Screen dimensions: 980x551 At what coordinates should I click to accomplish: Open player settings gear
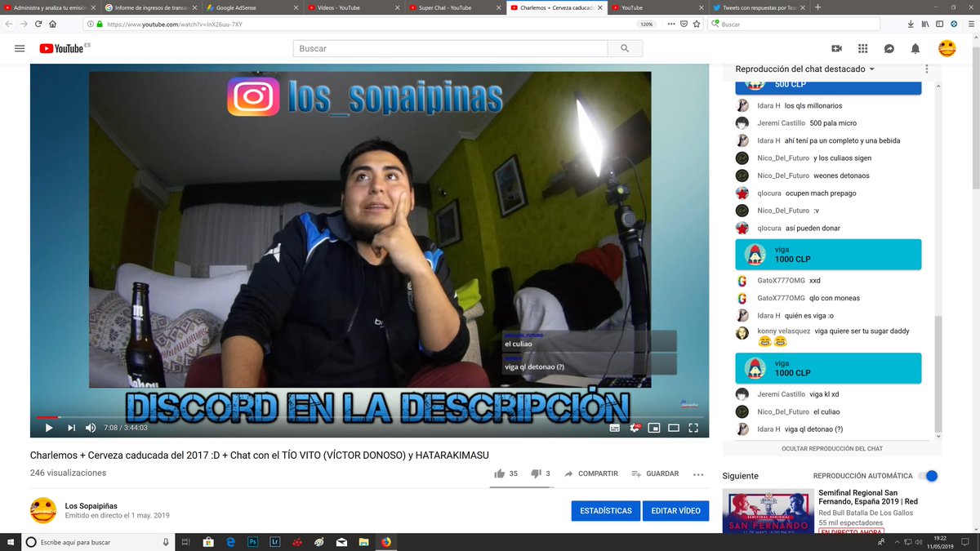634,427
